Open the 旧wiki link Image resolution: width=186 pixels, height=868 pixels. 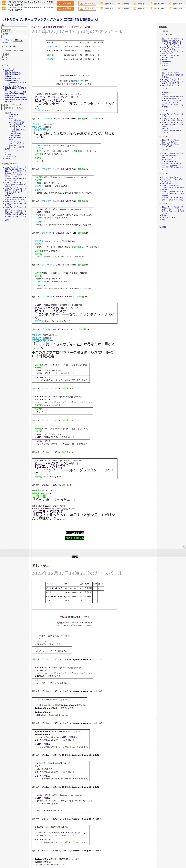click(7, 158)
